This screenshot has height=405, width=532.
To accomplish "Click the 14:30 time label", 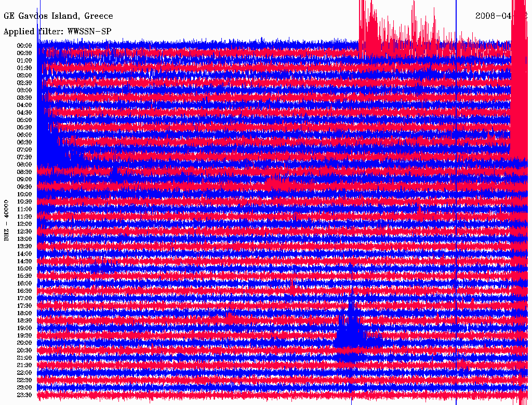I will [x=24, y=261].
